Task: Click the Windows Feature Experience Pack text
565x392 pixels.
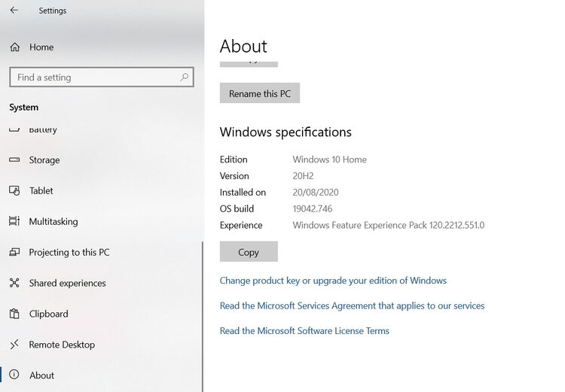Action: [x=389, y=225]
